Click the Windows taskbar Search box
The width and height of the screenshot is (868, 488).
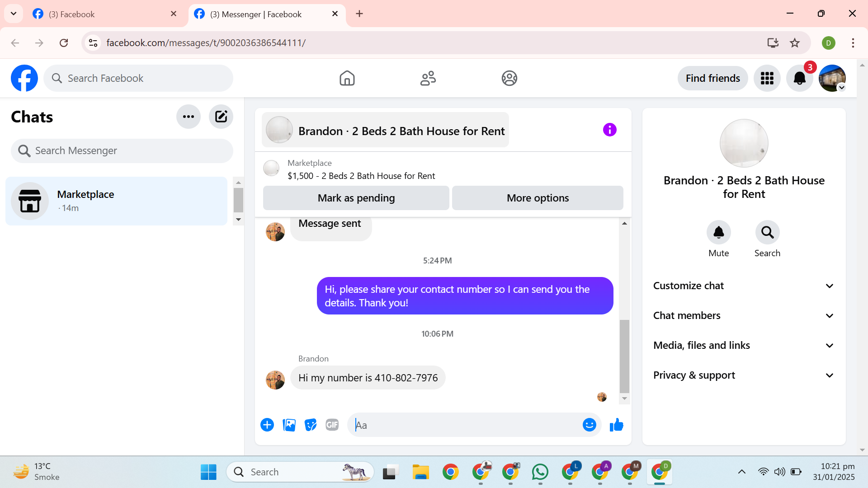pos(300,472)
